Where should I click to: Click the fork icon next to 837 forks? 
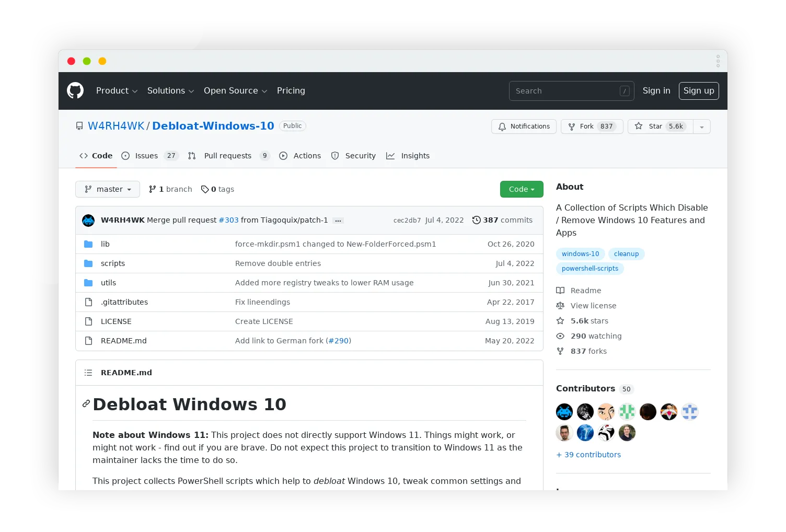[x=560, y=351]
